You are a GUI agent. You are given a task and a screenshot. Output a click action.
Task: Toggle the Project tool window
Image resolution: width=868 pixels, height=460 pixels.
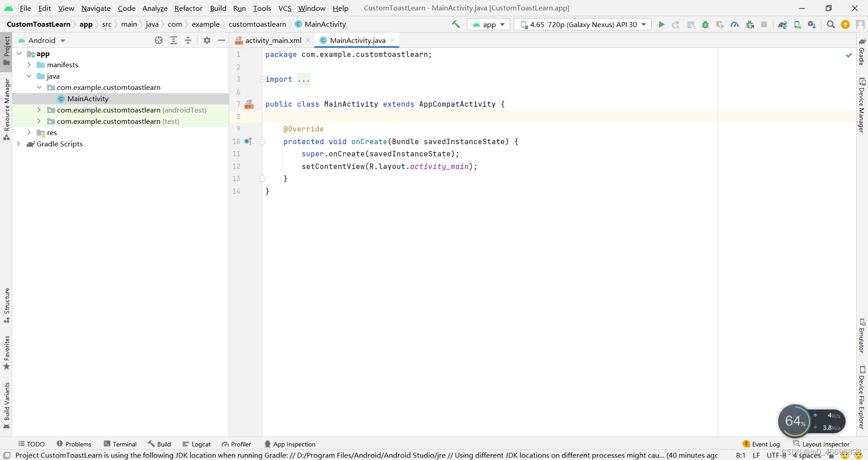tap(6, 51)
